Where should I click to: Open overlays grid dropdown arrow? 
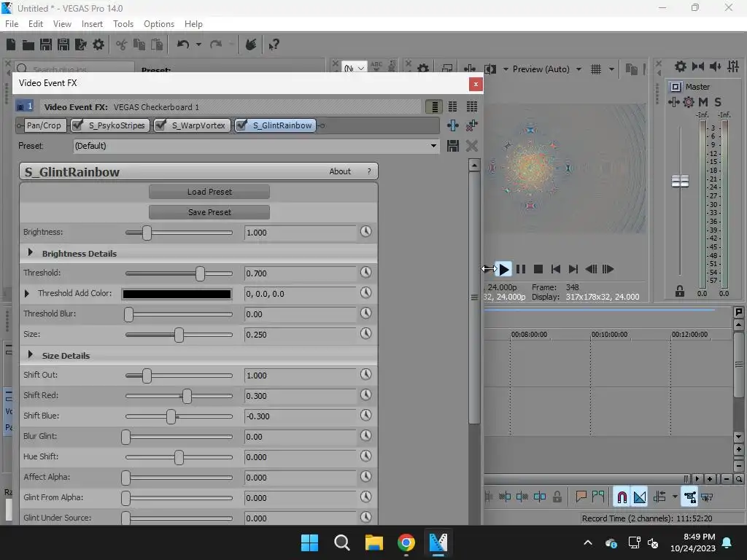point(612,69)
